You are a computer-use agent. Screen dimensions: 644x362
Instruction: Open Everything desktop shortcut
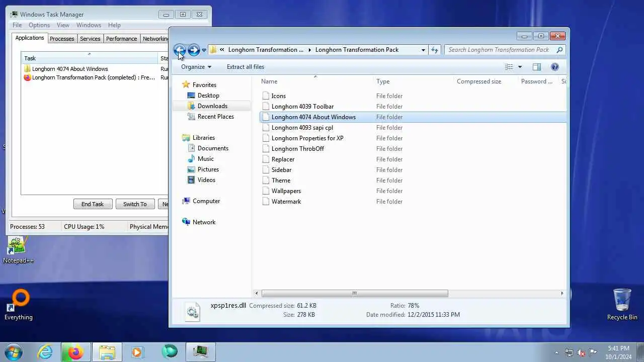(x=19, y=305)
